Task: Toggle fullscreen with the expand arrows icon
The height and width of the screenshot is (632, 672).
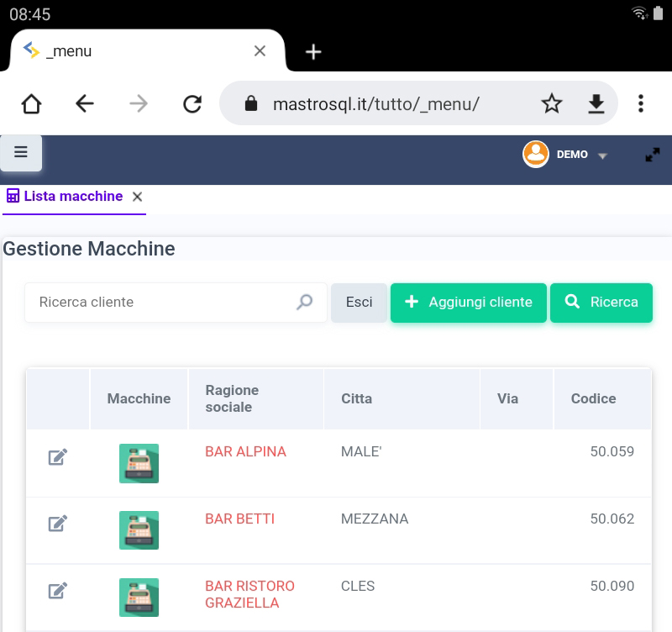Action: [x=652, y=155]
